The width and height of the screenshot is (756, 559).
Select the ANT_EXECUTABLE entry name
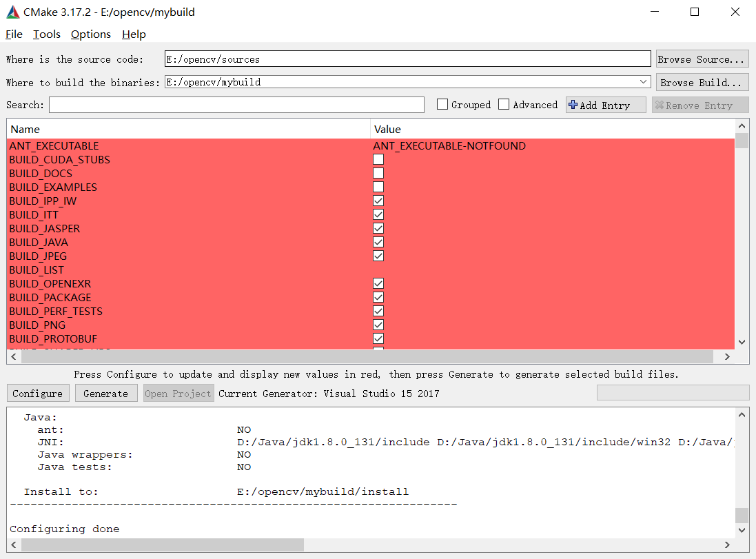54,145
